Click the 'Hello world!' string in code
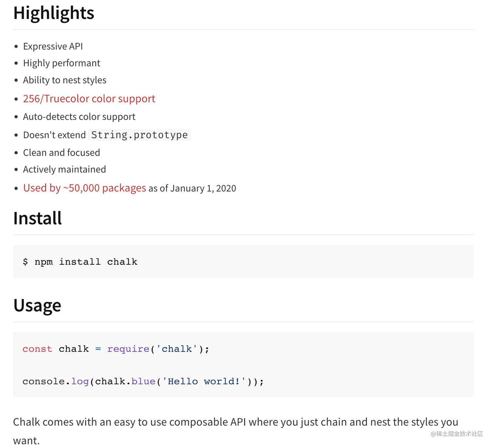This screenshot has width=494, height=448. tap(204, 381)
